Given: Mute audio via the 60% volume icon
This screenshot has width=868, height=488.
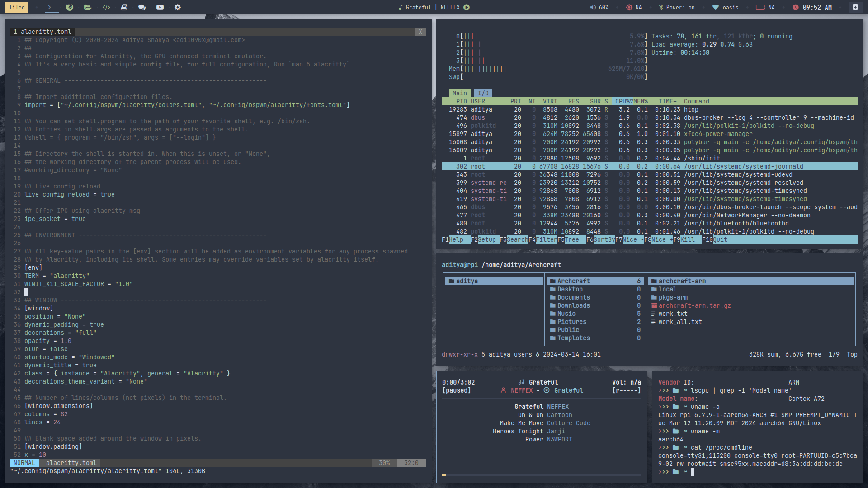Looking at the screenshot, I should pos(593,7).
